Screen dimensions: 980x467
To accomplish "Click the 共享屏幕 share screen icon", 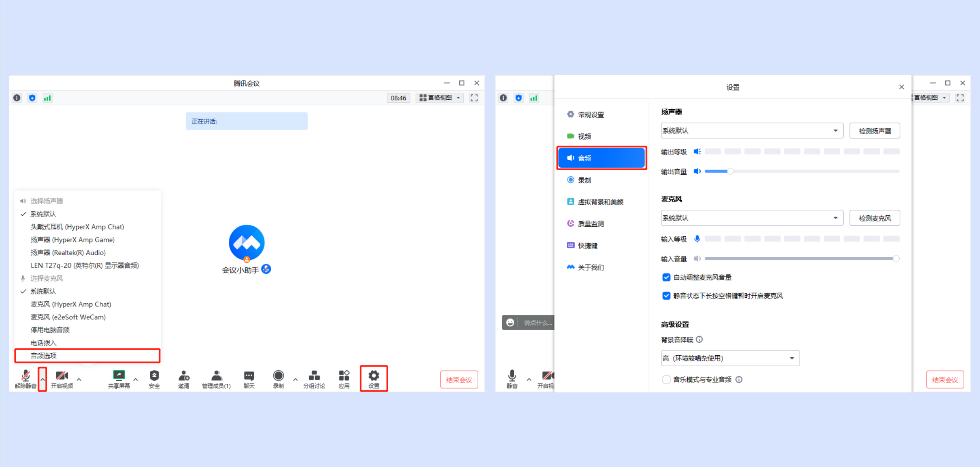I will pyautogui.click(x=119, y=375).
